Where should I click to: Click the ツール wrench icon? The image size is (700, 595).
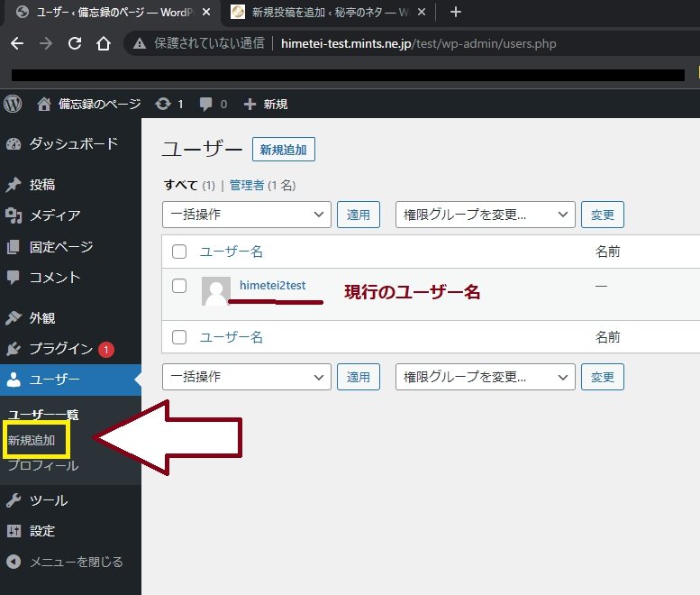14,500
